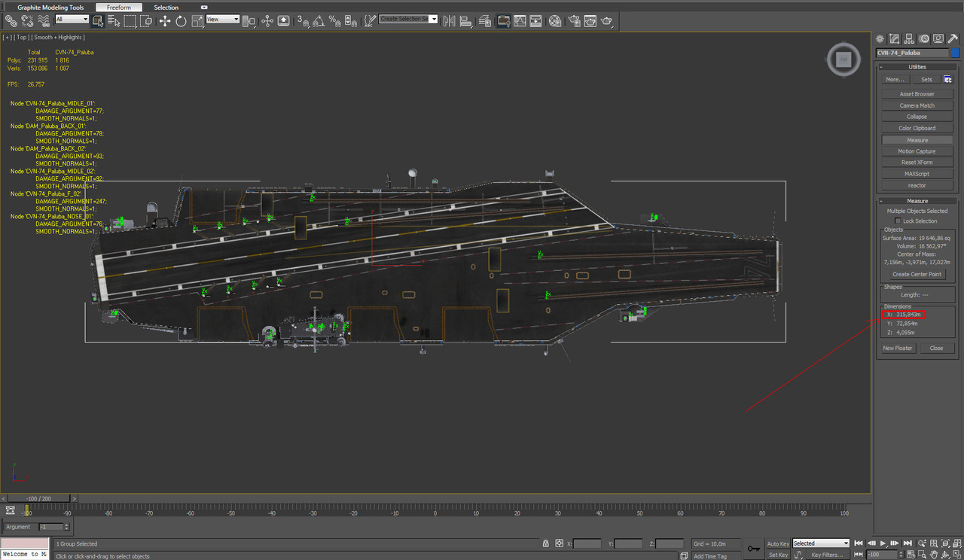Open the Selected key filter dropdown

[x=820, y=543]
